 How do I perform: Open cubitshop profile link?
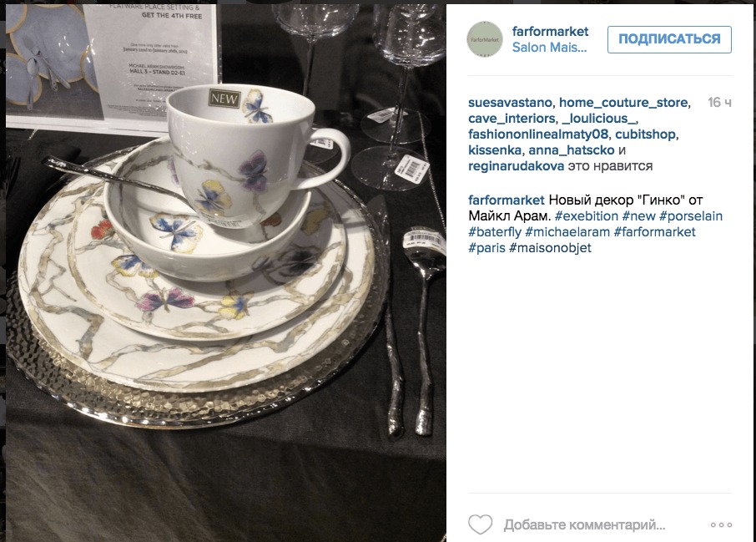click(x=645, y=134)
